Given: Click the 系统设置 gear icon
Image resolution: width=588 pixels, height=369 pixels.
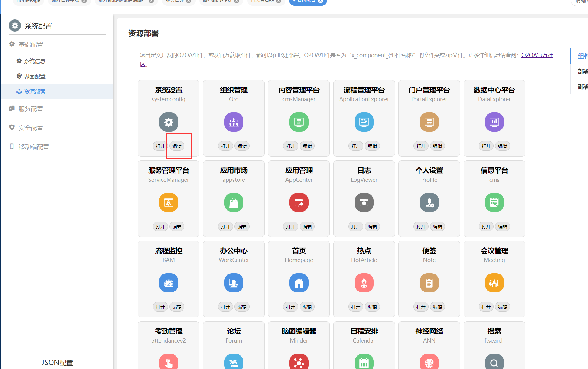Looking at the screenshot, I should pos(169,122).
